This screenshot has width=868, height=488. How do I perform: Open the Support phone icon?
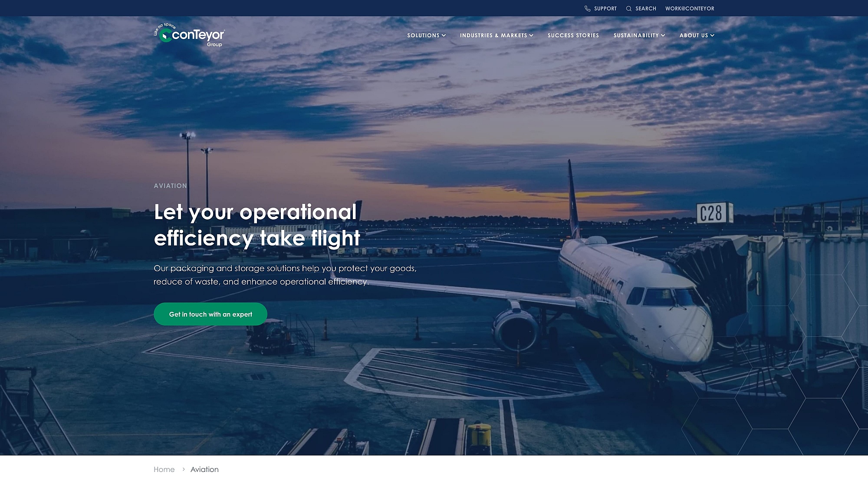coord(587,8)
